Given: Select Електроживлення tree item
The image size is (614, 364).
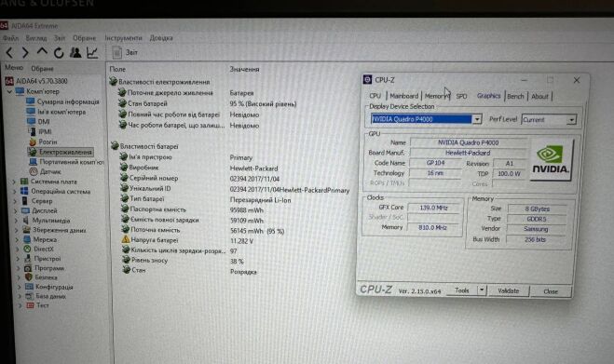Looking at the screenshot, I should coord(61,152).
